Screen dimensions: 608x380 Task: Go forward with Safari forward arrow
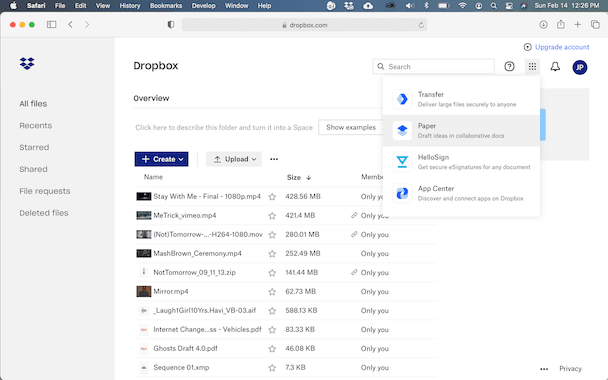coord(87,24)
